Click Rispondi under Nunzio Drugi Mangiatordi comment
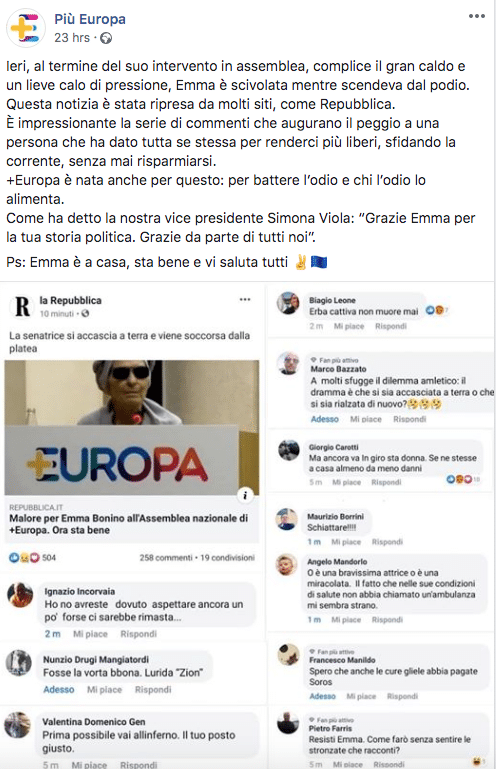This screenshot has width=496, height=769. point(153,690)
